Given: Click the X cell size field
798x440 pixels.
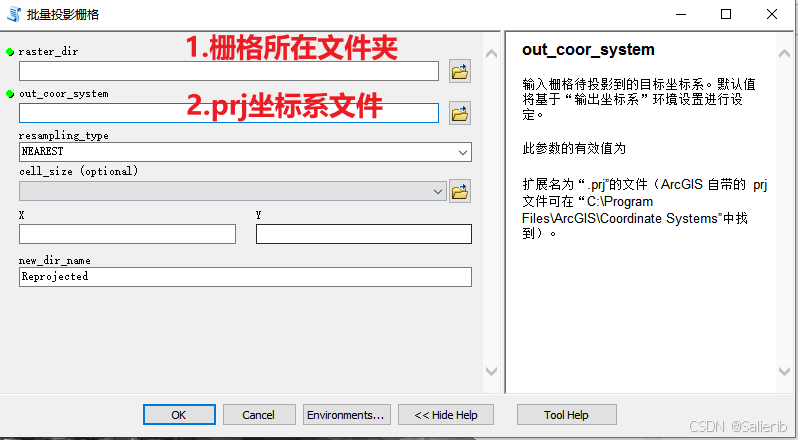Looking at the screenshot, I should point(127,234).
